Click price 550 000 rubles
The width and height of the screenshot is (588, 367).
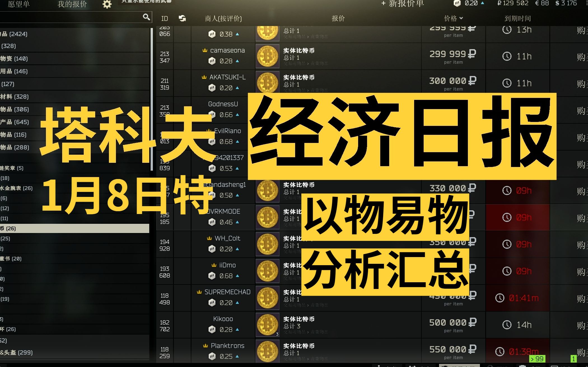click(453, 349)
